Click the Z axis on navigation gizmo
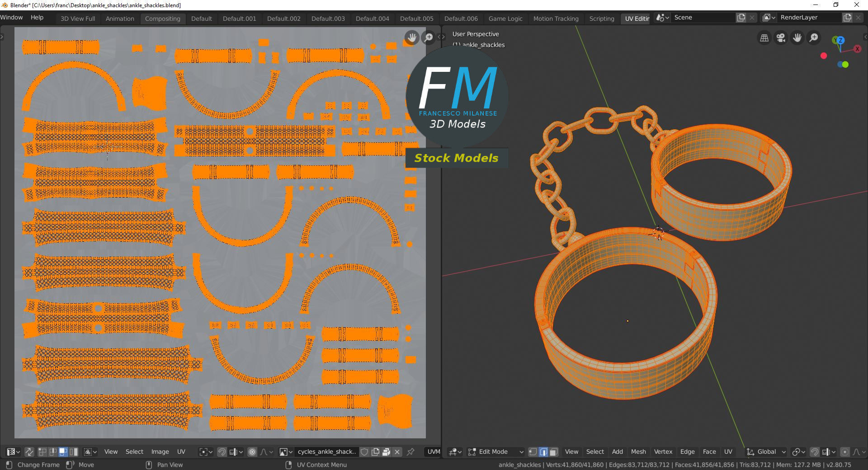Viewport: 868px width, 470px height. pyautogui.click(x=840, y=40)
